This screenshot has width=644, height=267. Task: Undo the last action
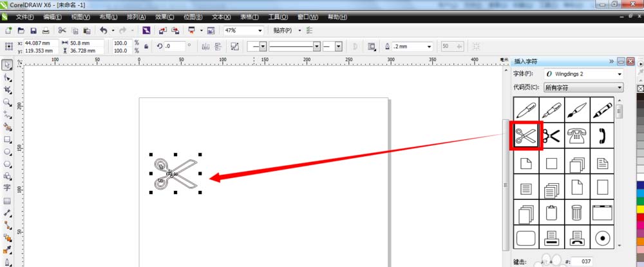tap(104, 30)
